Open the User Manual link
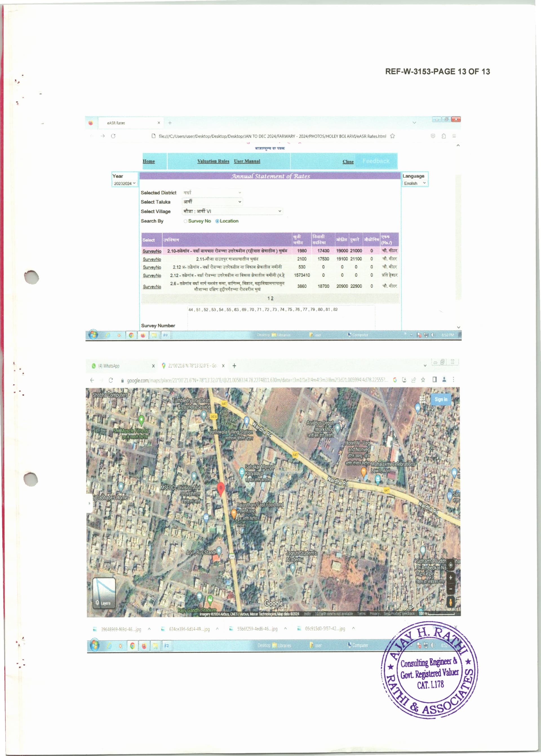This screenshot has height=756, width=541. tap(247, 161)
